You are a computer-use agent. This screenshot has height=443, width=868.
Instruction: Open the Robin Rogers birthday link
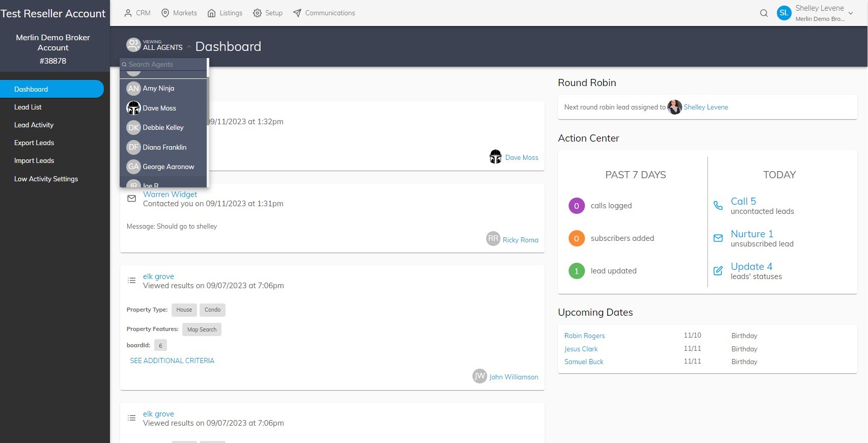tap(584, 336)
